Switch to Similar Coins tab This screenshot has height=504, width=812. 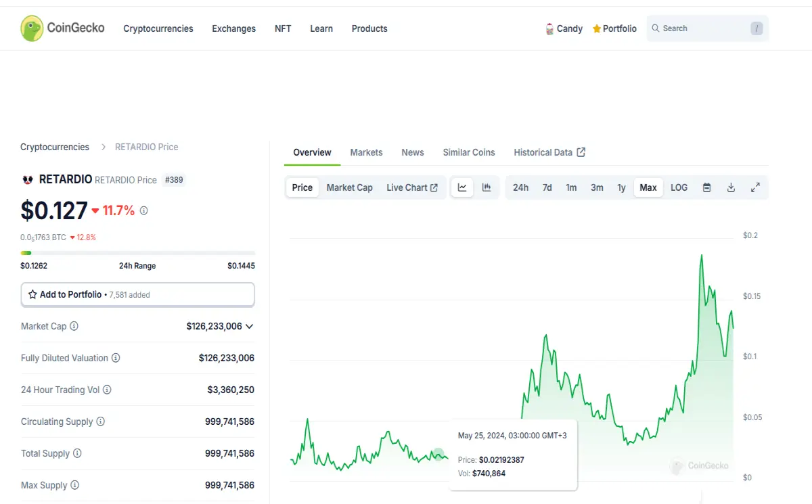pos(469,152)
